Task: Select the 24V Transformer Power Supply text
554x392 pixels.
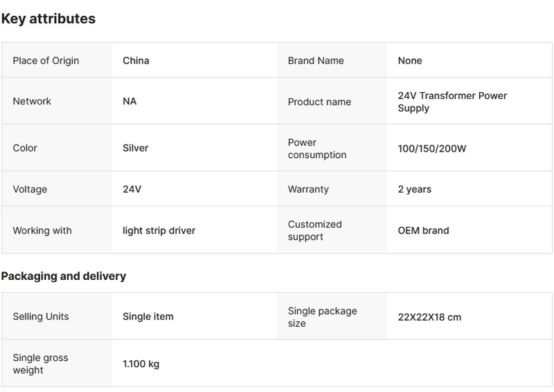Action: tap(452, 102)
